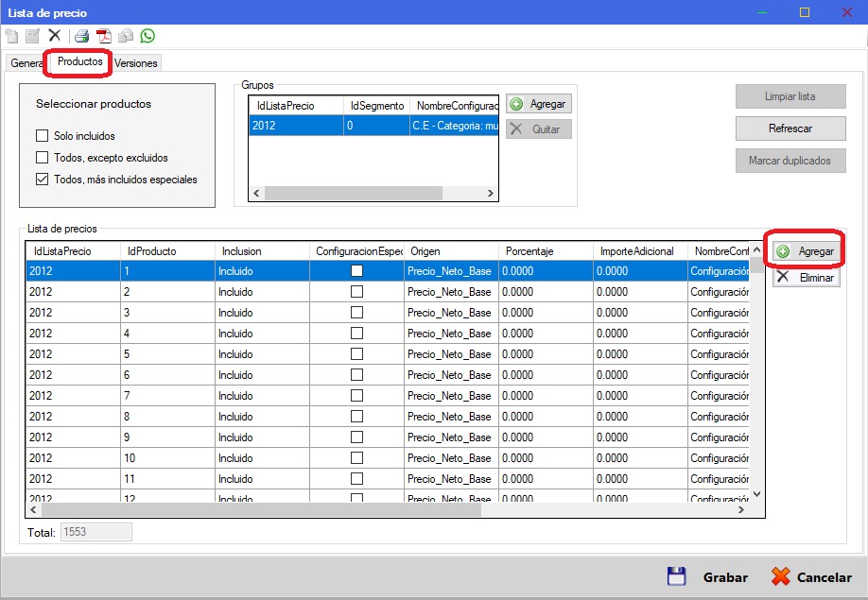Image resolution: width=868 pixels, height=600 pixels.
Task: Toggle ConfiguracionEspecial checkbox for product 8
Action: pos(357,417)
